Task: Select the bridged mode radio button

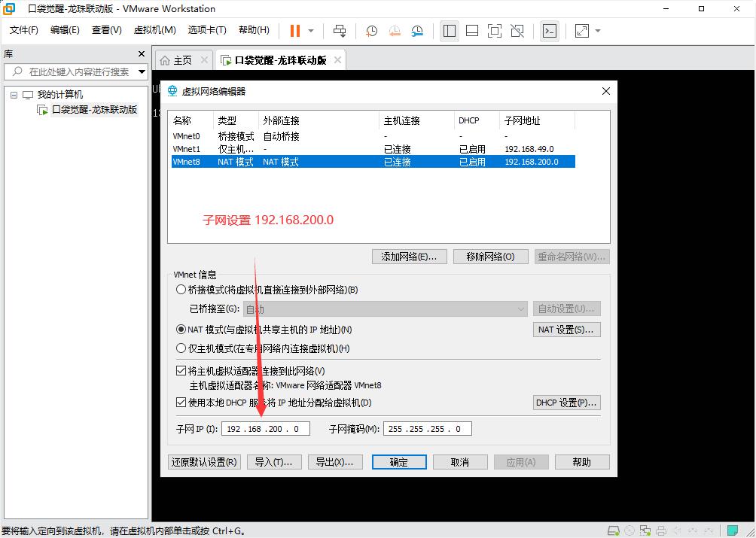Action: (181, 290)
